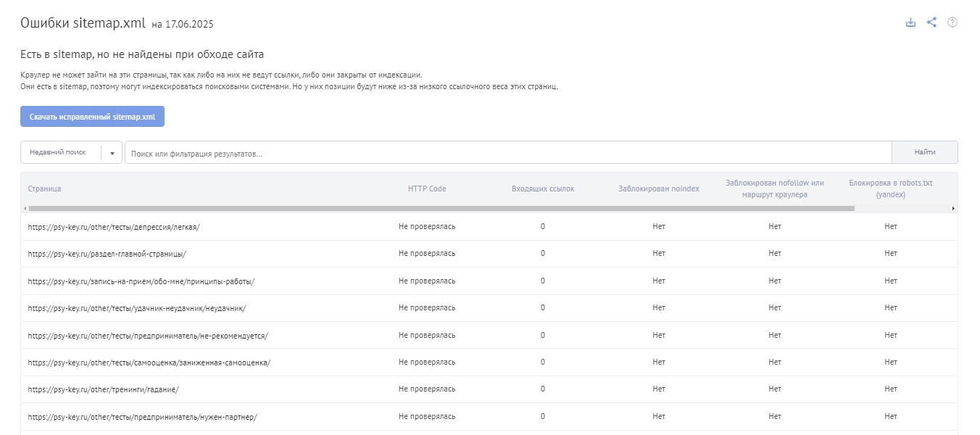Click HTTP code cell of депрессия/легкая row

[427, 227]
